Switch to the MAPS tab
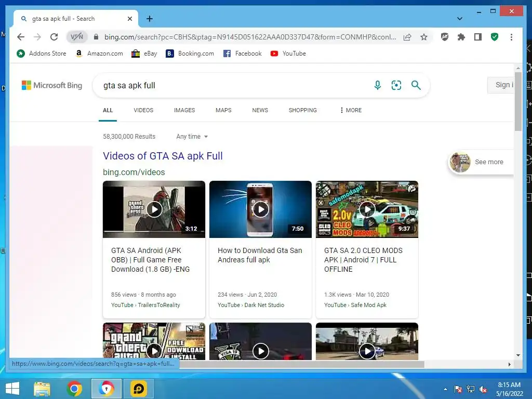The height and width of the screenshot is (399, 532). tap(223, 110)
